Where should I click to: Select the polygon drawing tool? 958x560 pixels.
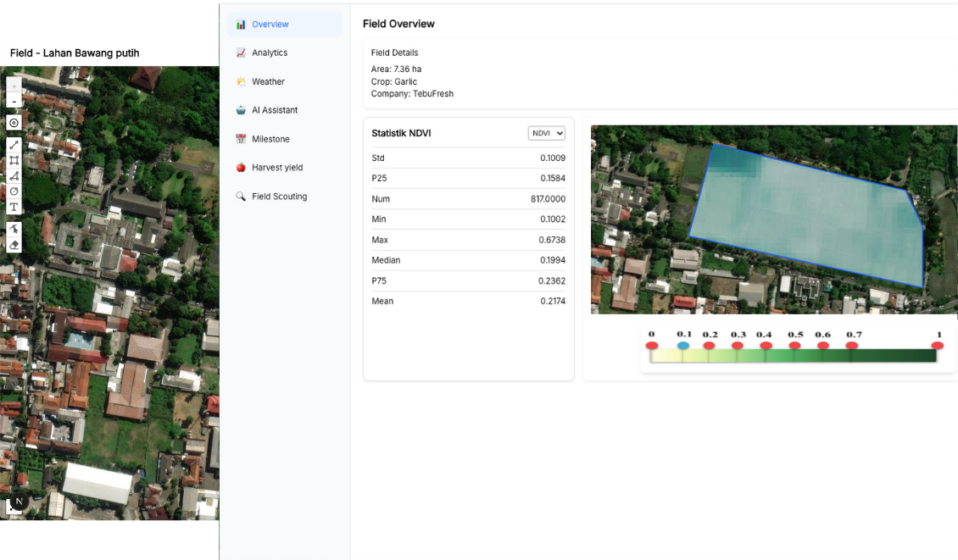tap(14, 176)
